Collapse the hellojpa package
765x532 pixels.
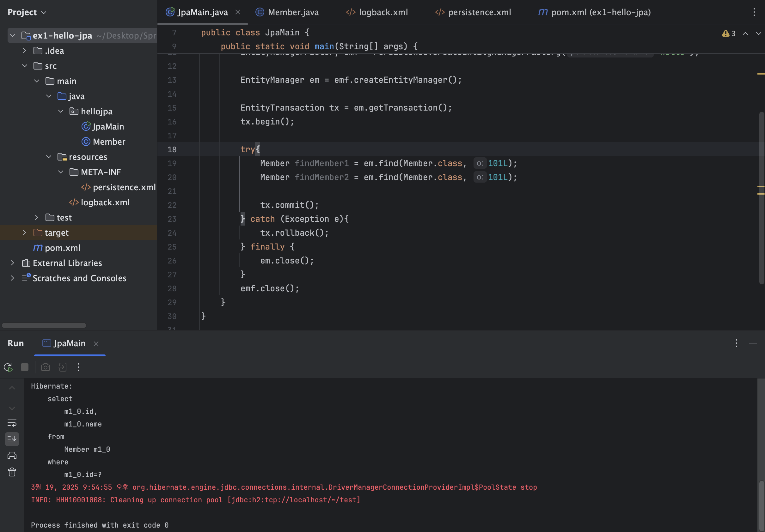pos(61,111)
